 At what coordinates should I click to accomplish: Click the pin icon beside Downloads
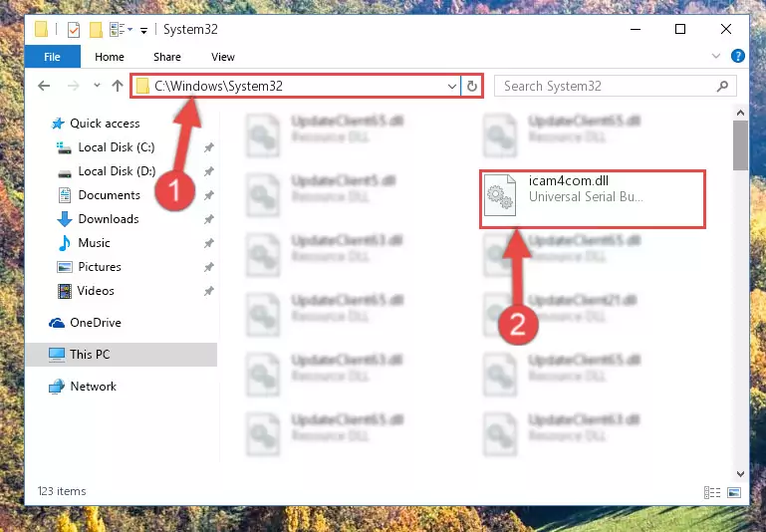pos(208,219)
